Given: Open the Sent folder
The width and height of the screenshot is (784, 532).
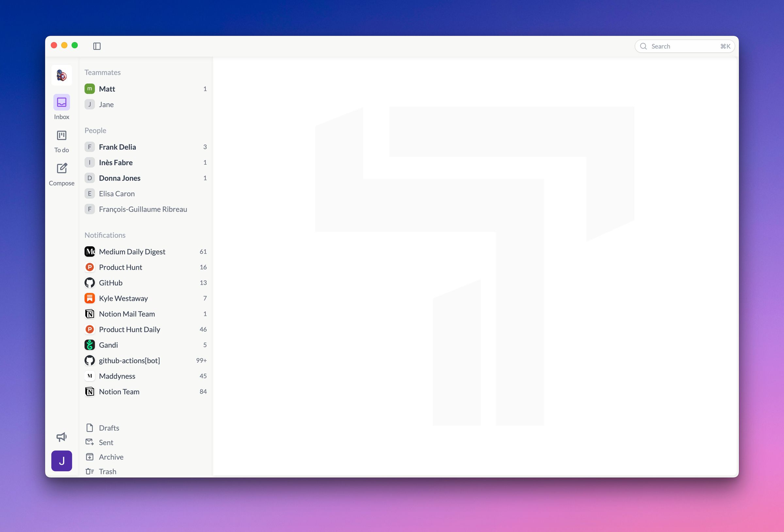Looking at the screenshot, I should coord(106,442).
